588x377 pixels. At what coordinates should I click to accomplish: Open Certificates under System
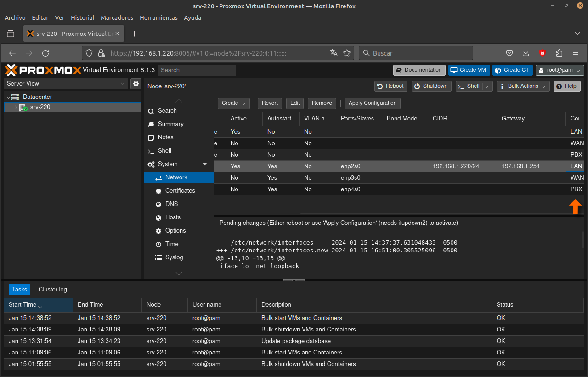click(179, 191)
